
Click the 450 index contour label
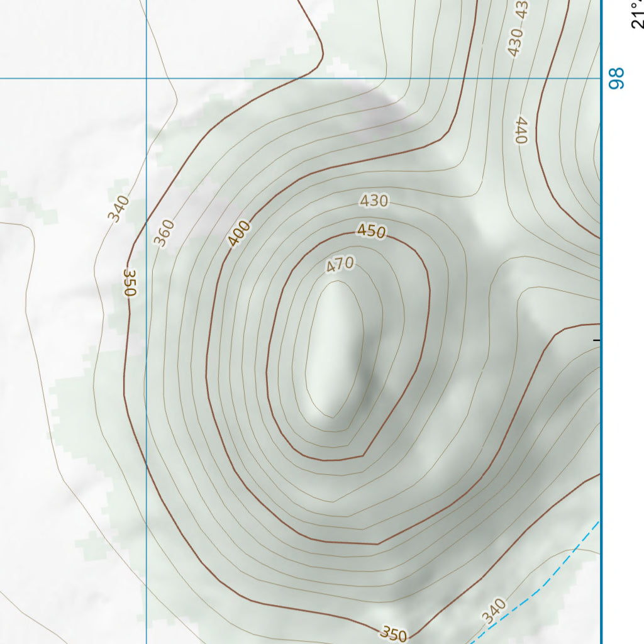(371, 231)
